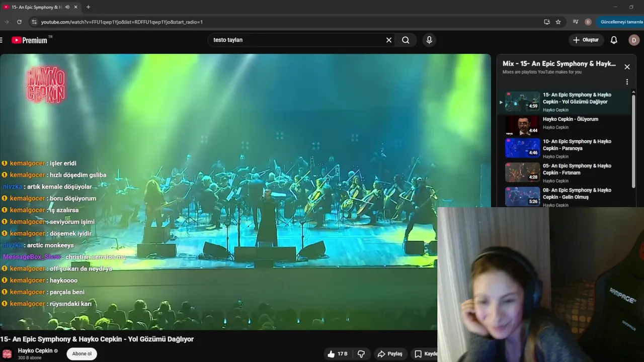Viewport: 644px width, 362px height.
Task: Play 10- Paranoya playlist thumbnail
Action: pyautogui.click(x=522, y=148)
